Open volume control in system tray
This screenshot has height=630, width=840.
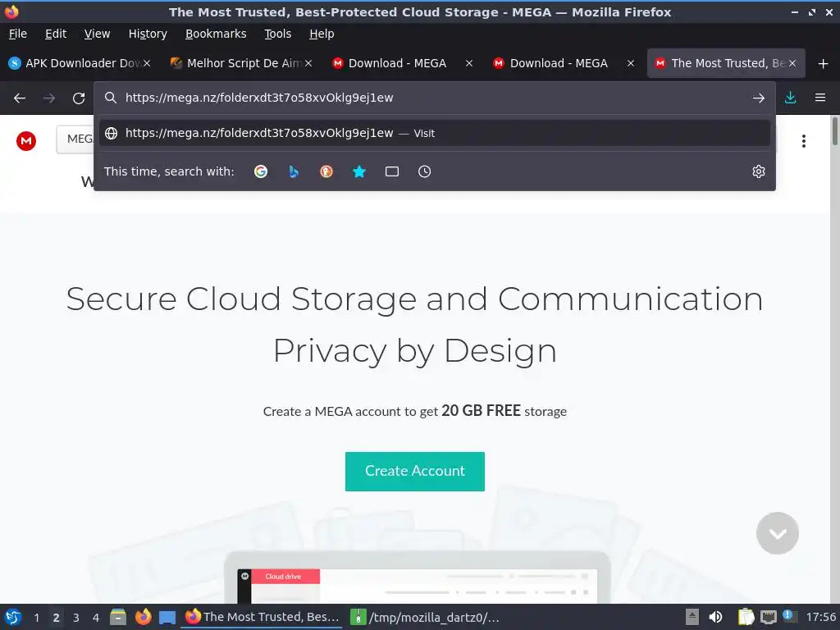(x=715, y=617)
